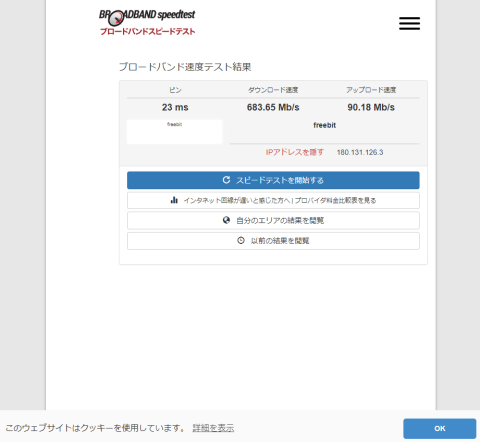Image resolution: width=480 pixels, height=442 pixels.
Task: Select the 90.18 Mb/s upload result
Action: click(x=371, y=107)
